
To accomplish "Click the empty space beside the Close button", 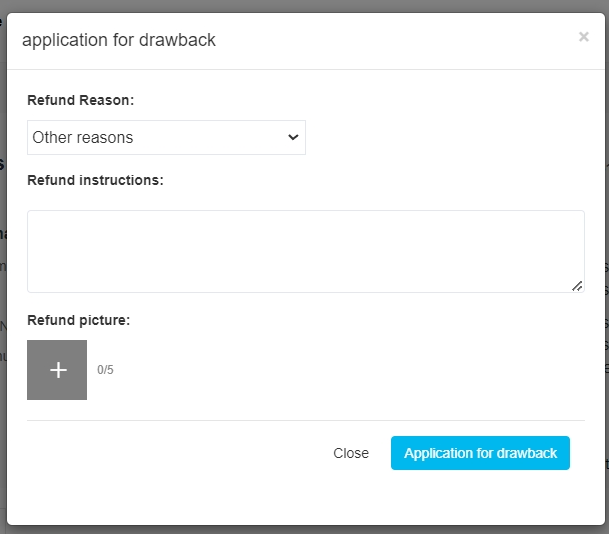I will pyautogui.click(x=175, y=453).
